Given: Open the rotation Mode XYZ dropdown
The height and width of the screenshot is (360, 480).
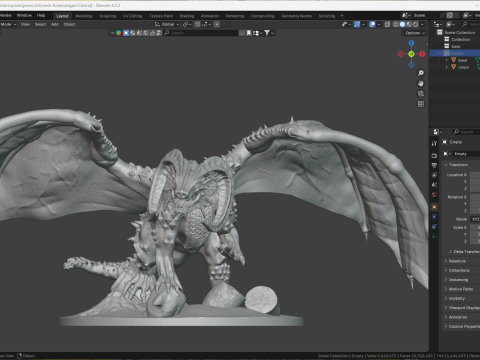Looking at the screenshot, I should pyautogui.click(x=475, y=219).
